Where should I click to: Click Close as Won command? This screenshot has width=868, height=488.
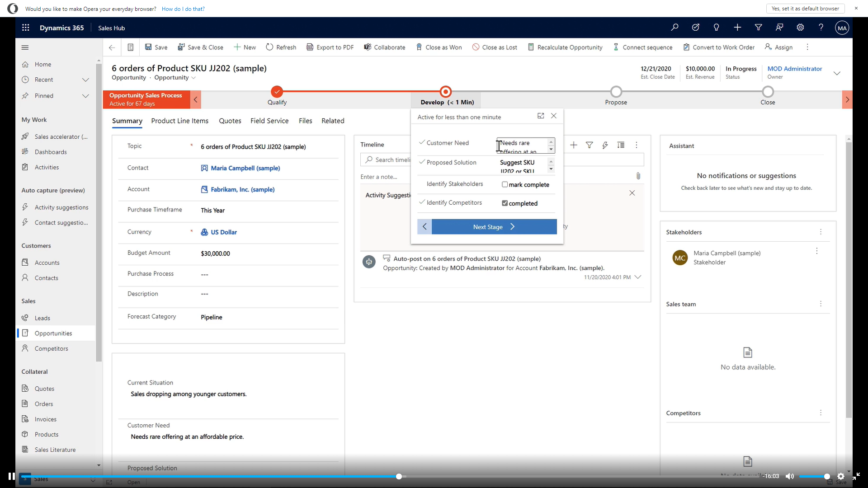click(439, 47)
